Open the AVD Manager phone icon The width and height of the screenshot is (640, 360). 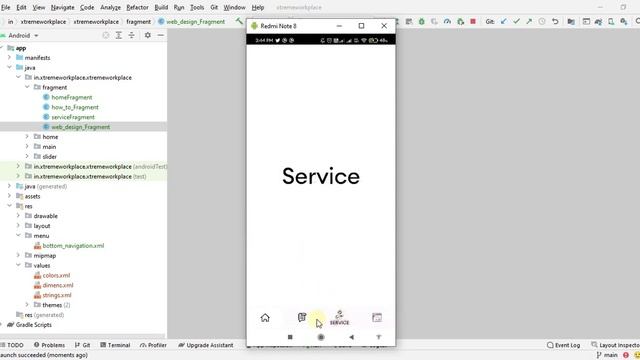point(611,22)
